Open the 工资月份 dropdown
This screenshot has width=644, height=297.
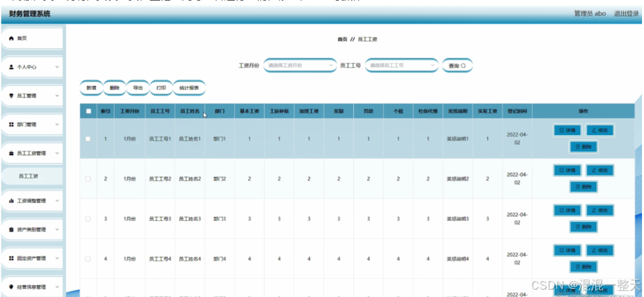pos(300,65)
